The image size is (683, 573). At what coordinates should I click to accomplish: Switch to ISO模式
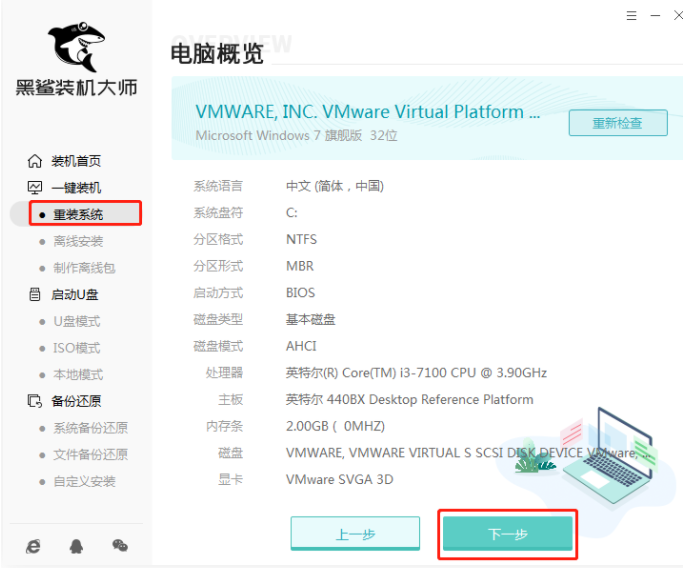tap(77, 348)
